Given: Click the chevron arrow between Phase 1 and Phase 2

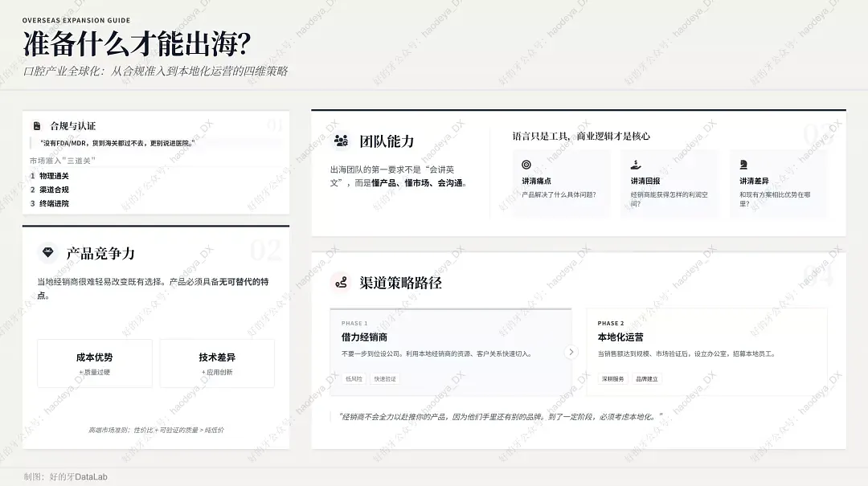Looking at the screenshot, I should point(571,352).
